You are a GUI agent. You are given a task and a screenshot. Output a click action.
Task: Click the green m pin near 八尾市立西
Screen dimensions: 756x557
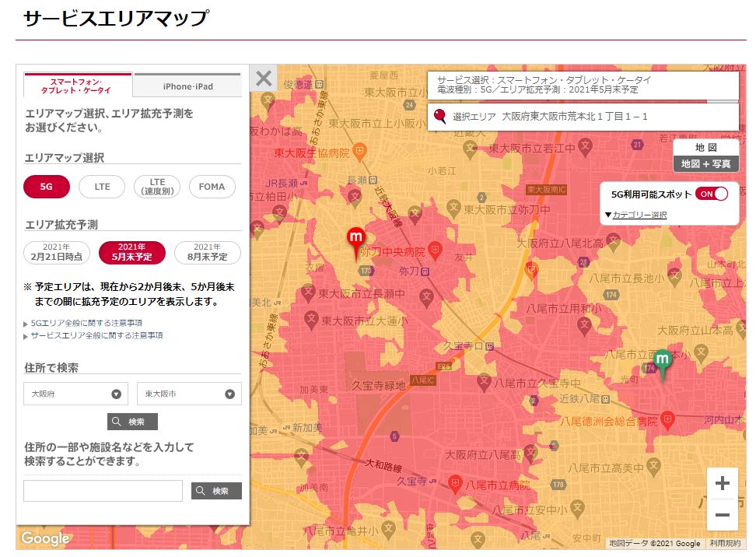click(663, 365)
